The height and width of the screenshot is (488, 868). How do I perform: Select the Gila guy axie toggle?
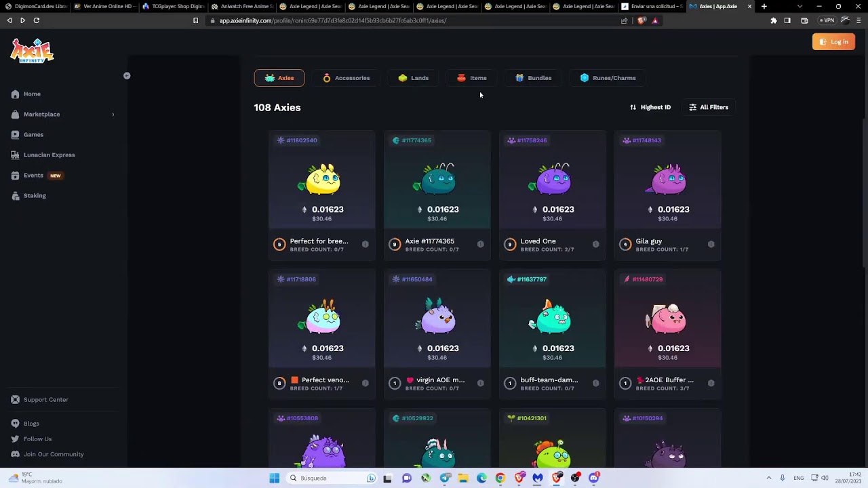tap(711, 244)
